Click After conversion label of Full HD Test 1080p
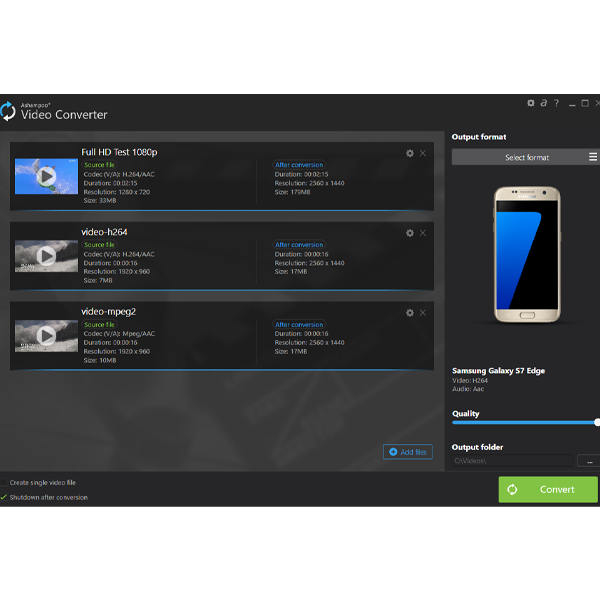 point(299,165)
